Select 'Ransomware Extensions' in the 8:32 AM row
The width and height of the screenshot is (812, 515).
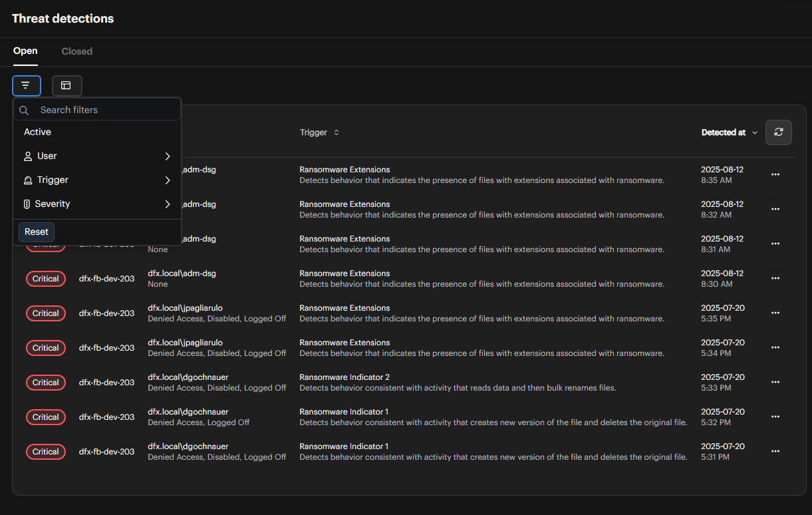(344, 204)
